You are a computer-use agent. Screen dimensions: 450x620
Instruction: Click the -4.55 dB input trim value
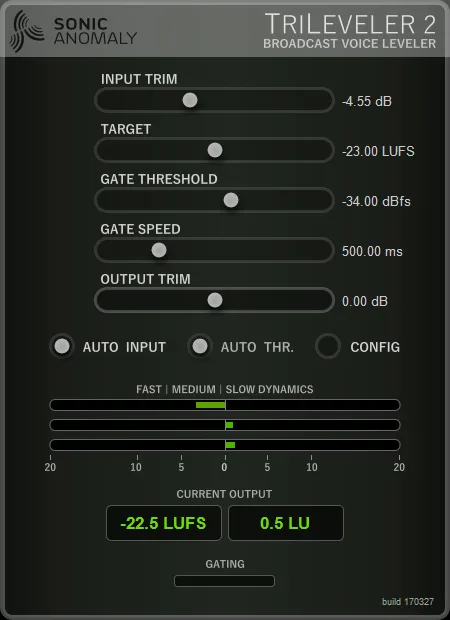click(367, 101)
